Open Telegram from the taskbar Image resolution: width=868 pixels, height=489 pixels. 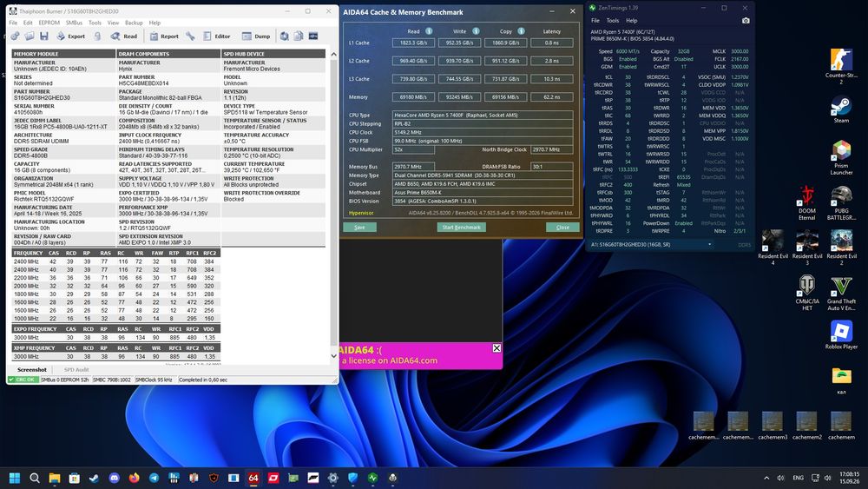click(x=154, y=478)
